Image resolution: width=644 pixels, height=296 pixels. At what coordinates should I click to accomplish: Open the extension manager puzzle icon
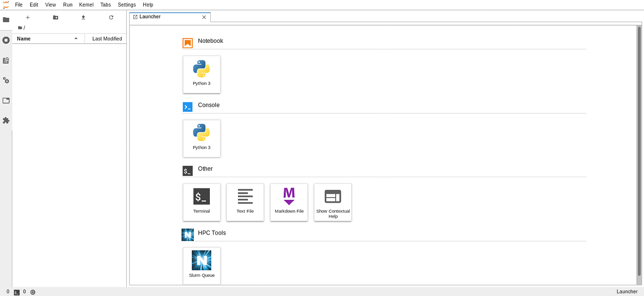(x=6, y=120)
